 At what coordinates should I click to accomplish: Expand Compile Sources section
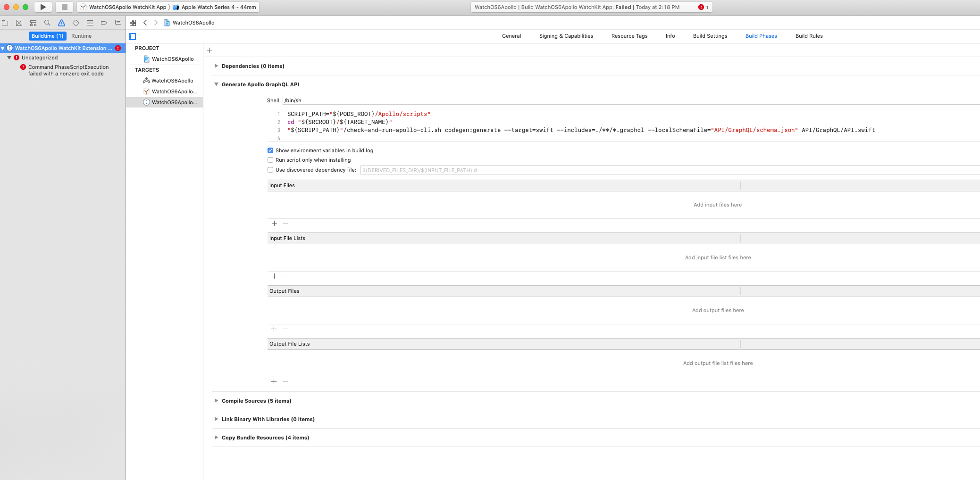click(x=216, y=400)
